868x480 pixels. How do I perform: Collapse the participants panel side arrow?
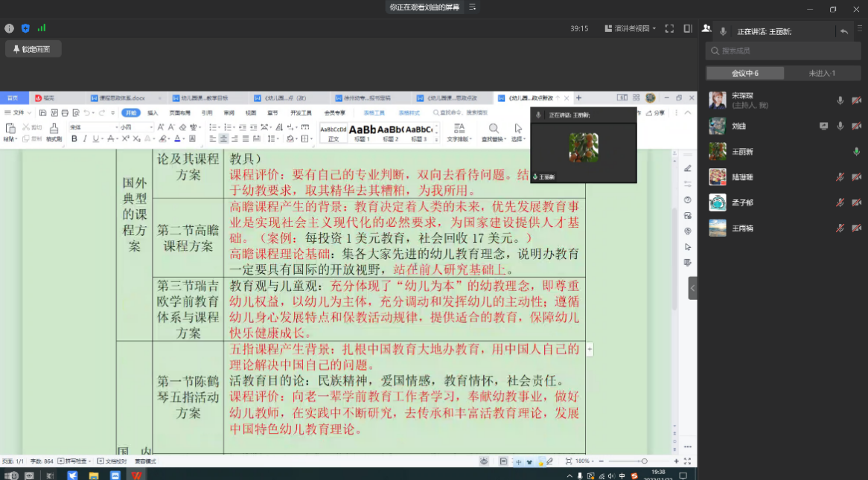point(692,288)
